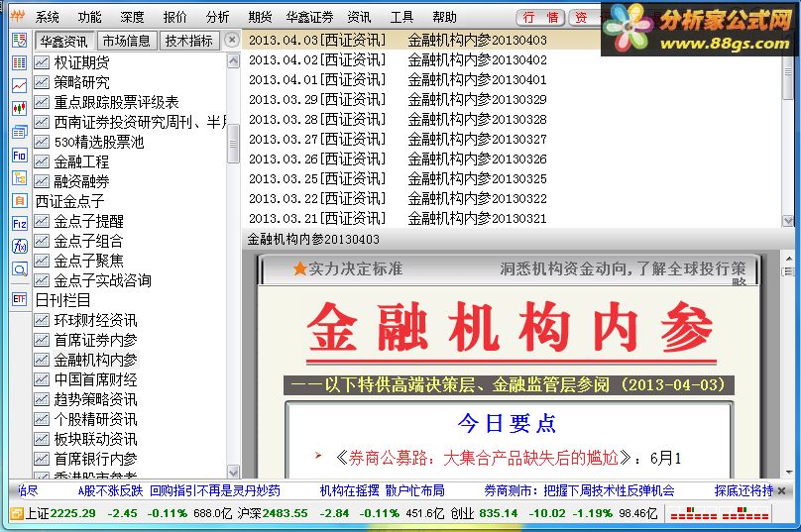Close the scrolling news ticker bar
Screen dimensions: 801x532
pyautogui.click(x=781, y=490)
